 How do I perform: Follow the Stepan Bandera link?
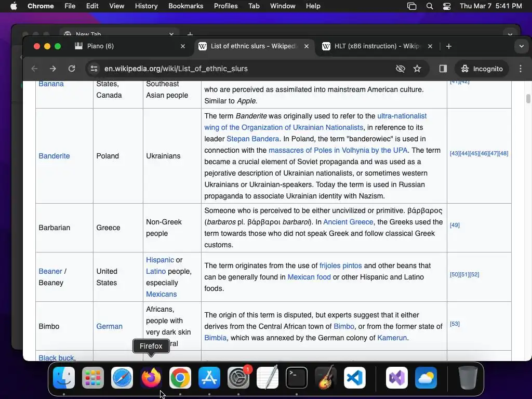coord(253,139)
